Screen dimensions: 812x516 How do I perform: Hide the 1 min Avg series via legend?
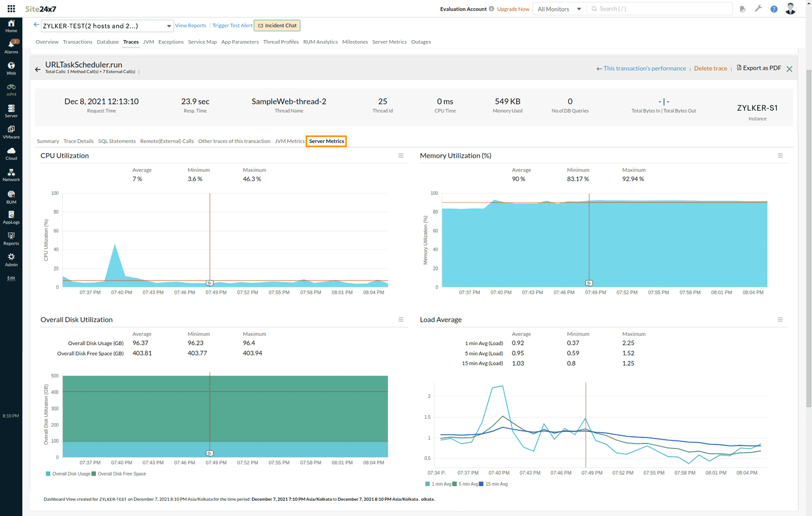(439, 484)
